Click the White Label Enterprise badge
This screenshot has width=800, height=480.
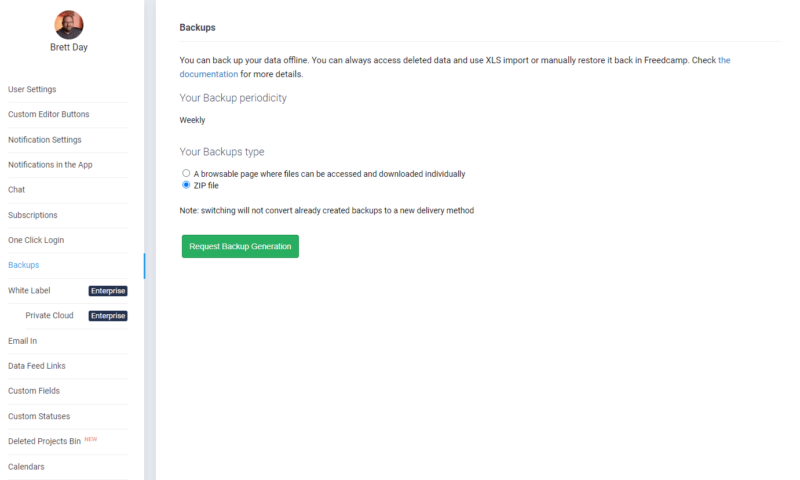(108, 291)
